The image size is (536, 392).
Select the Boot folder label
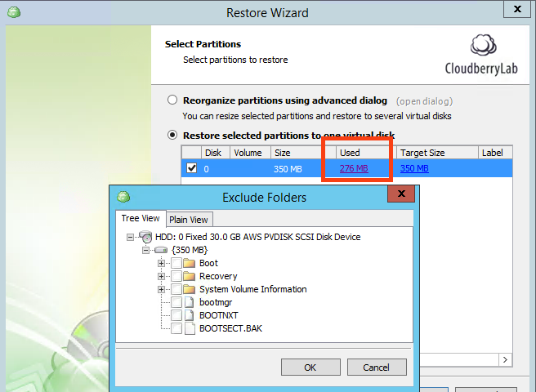coord(208,263)
